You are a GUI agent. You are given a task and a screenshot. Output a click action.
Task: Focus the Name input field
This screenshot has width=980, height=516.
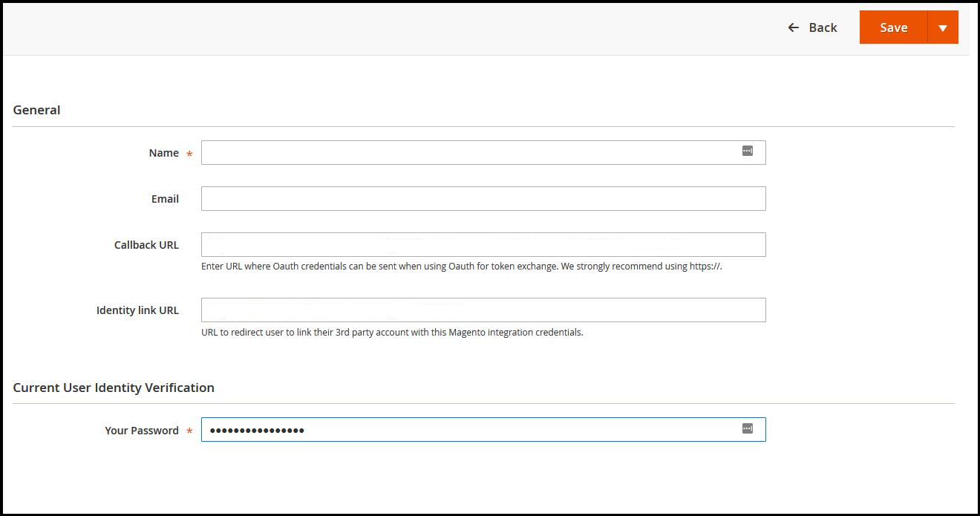(x=468, y=153)
